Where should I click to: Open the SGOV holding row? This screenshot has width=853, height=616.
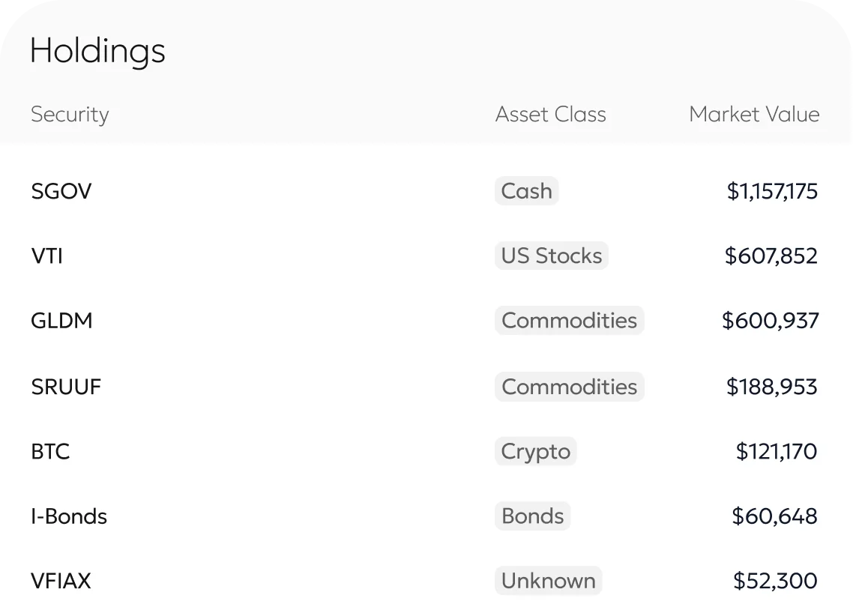point(61,191)
